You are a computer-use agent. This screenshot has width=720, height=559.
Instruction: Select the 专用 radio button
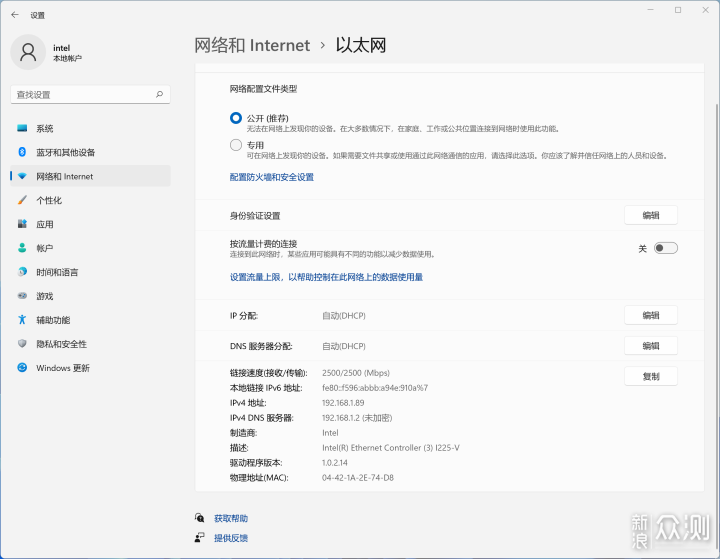236,145
